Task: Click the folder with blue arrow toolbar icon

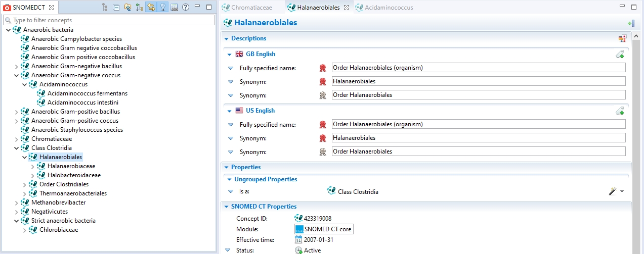Action: coord(127,8)
